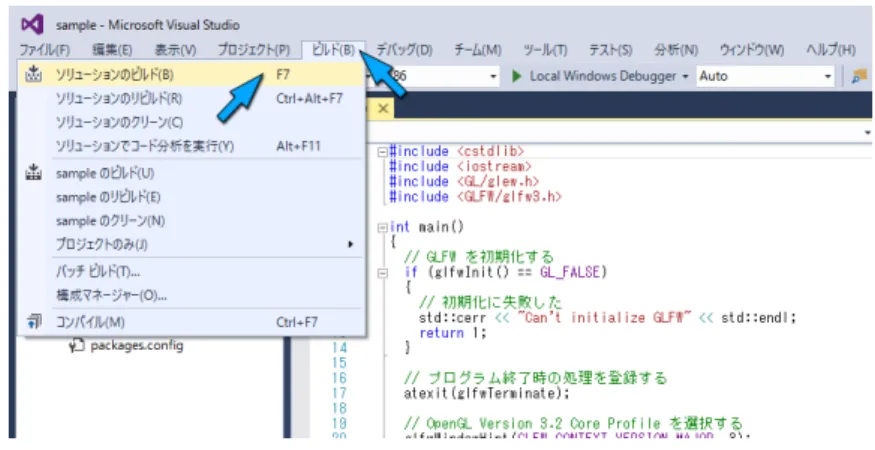Select ソリューションのリビルド(R) entry
Screen dimensions: 875x450
click(x=192, y=99)
